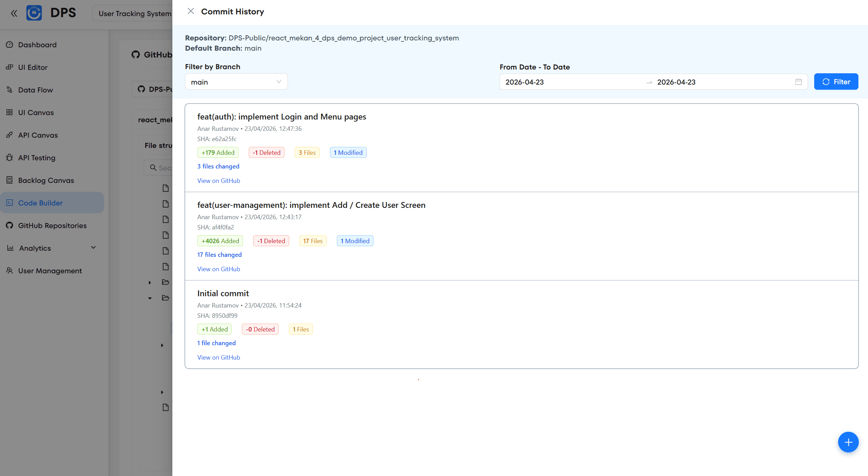Click the API Canvas plug icon

click(10, 135)
